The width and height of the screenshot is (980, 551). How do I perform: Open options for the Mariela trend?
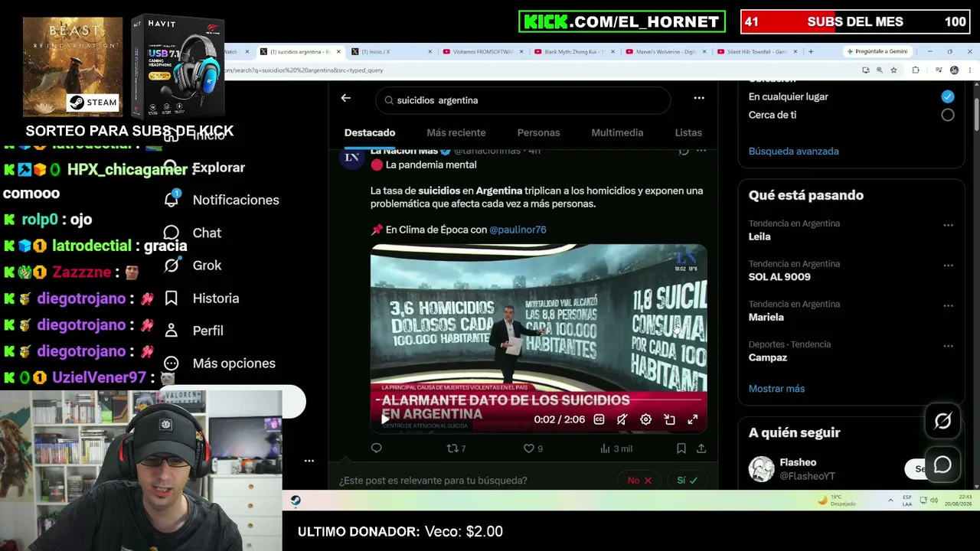click(948, 305)
